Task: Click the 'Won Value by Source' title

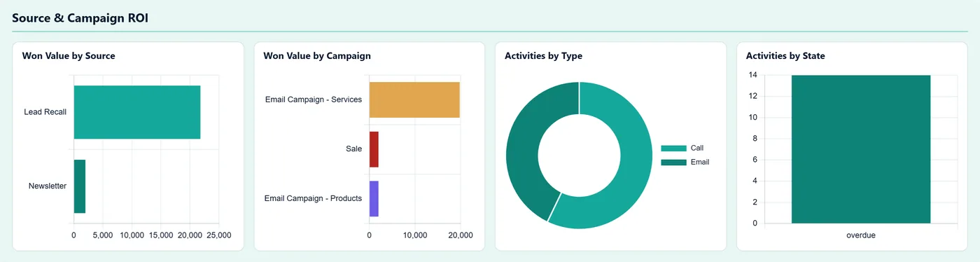Action: [x=69, y=55]
